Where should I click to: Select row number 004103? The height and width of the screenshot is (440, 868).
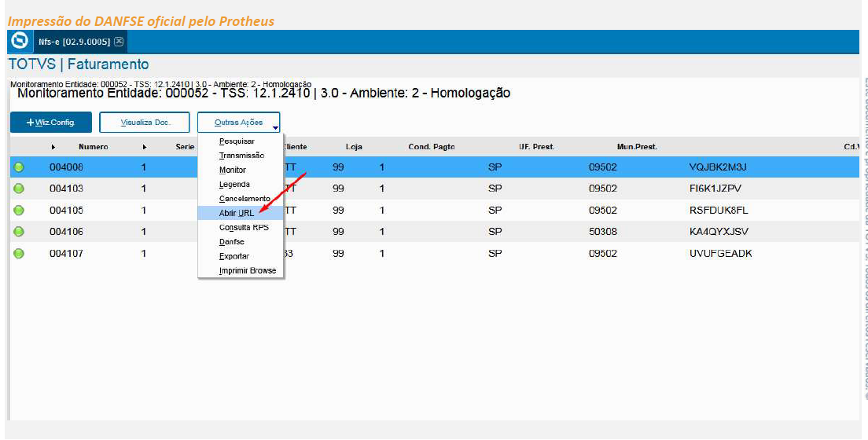coord(66,189)
